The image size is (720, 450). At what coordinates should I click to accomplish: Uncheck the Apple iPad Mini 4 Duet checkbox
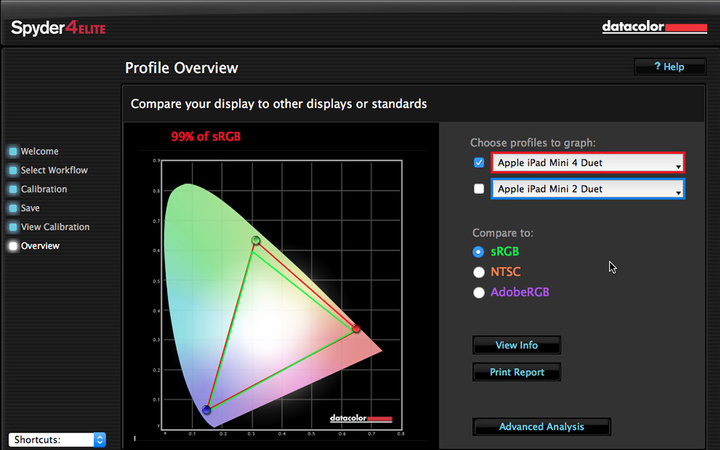(479, 163)
